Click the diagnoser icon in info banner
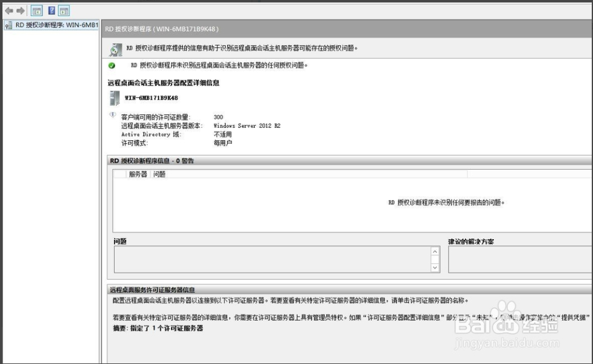The height and width of the screenshot is (364, 593). [116, 49]
